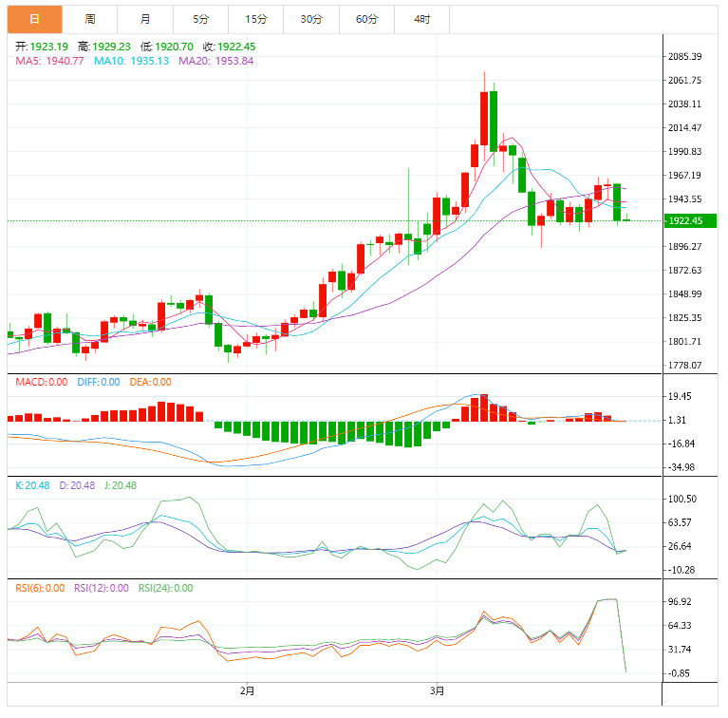This screenshot has height=718, width=728.
Task: Click the K:20.48 indicator label
Action: point(32,485)
